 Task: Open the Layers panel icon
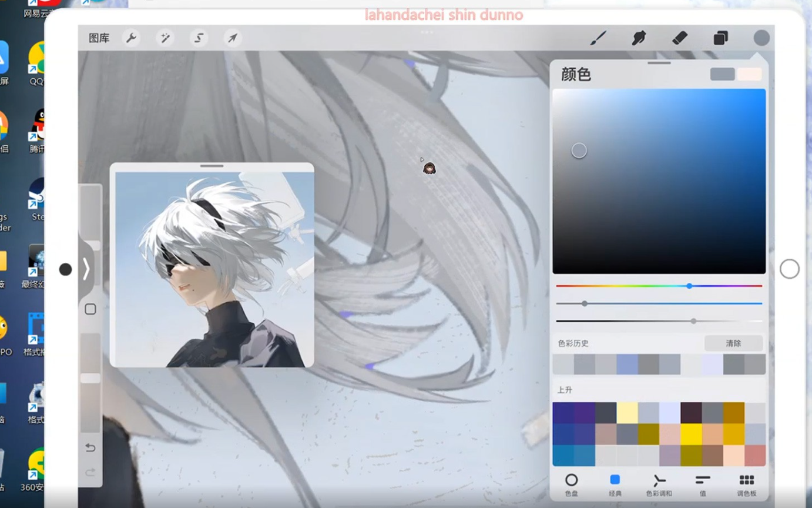point(721,38)
